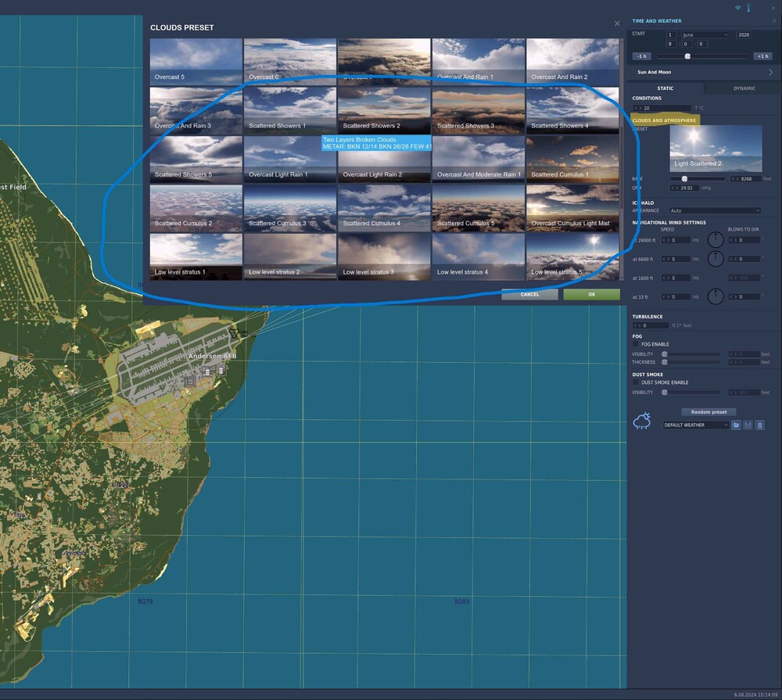Click OK to confirm the clouds preset
Viewport: 782px width, 700px height.
point(591,295)
